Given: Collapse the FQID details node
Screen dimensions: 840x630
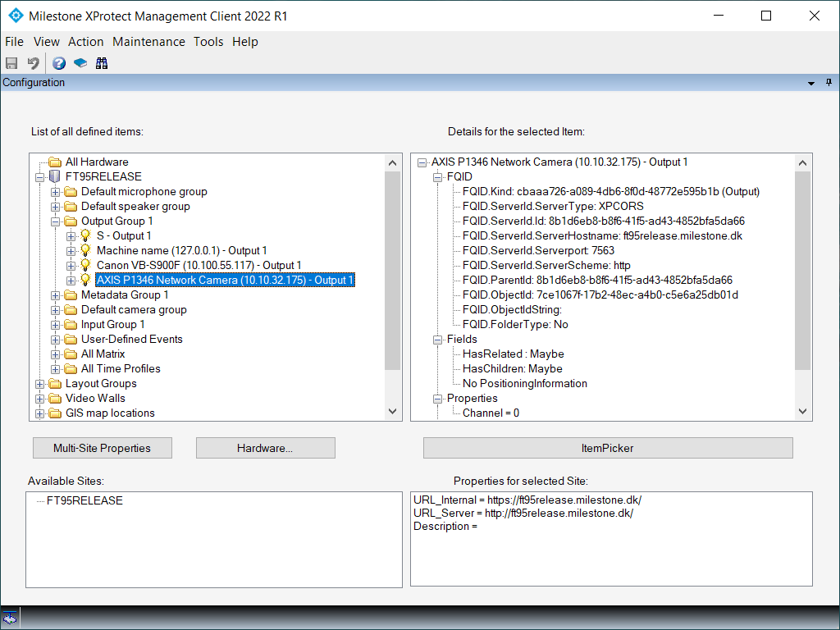Looking at the screenshot, I should (x=438, y=177).
